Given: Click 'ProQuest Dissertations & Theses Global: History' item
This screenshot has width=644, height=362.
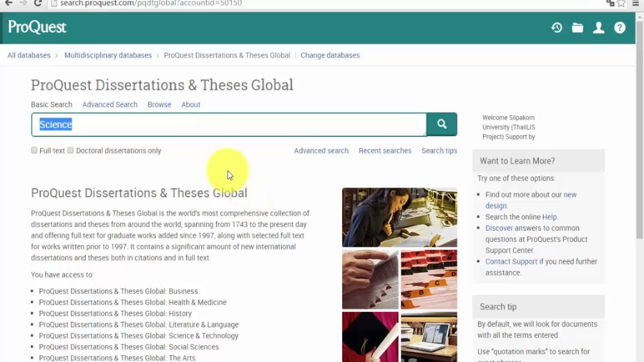Looking at the screenshot, I should (115, 313).
